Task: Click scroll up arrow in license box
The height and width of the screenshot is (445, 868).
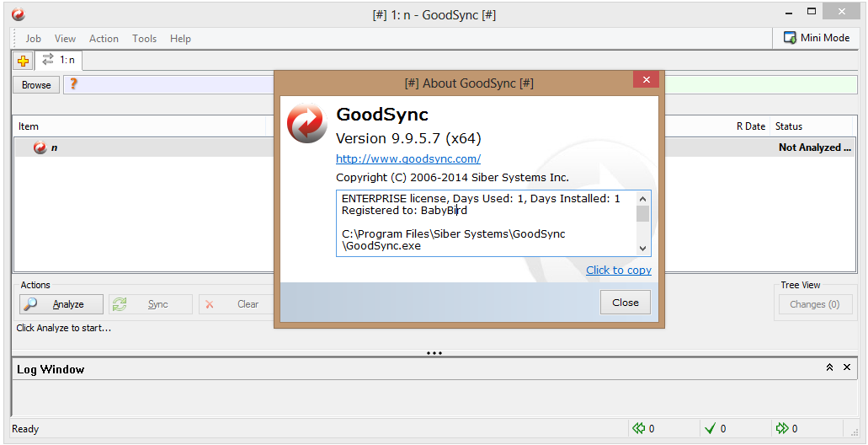Action: (642, 198)
